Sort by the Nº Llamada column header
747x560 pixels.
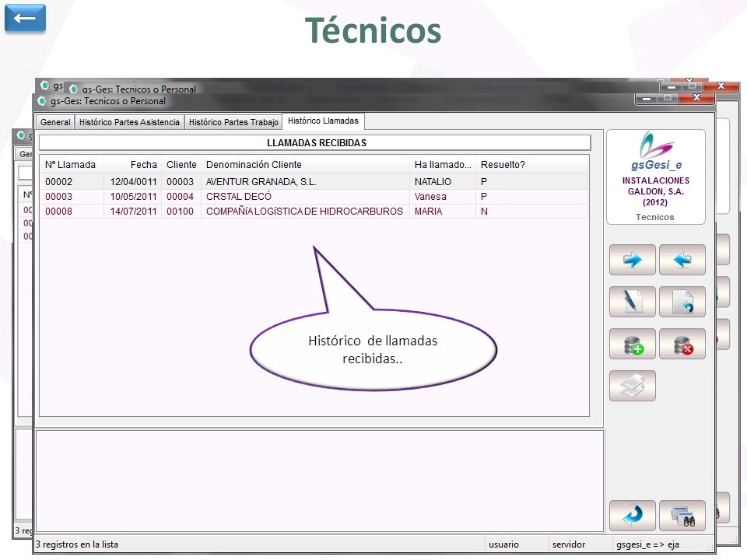(x=71, y=165)
